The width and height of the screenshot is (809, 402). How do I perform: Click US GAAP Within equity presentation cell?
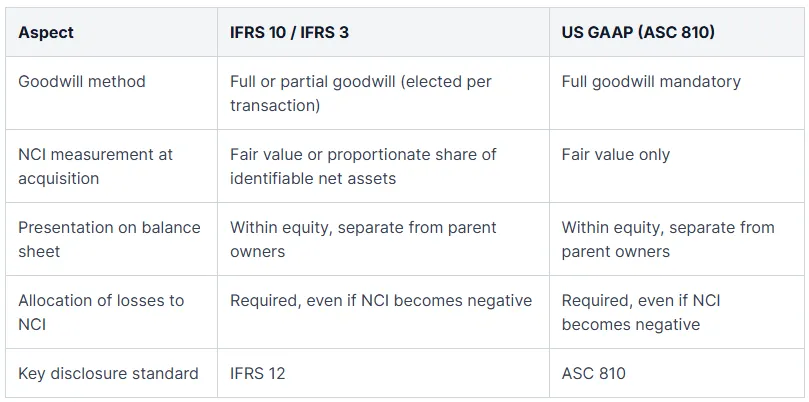[676, 239]
